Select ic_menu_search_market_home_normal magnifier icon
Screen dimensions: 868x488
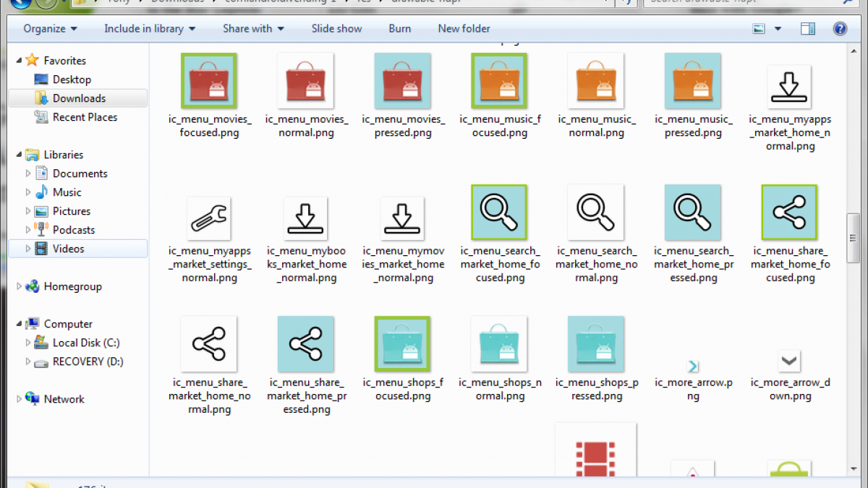(x=596, y=212)
